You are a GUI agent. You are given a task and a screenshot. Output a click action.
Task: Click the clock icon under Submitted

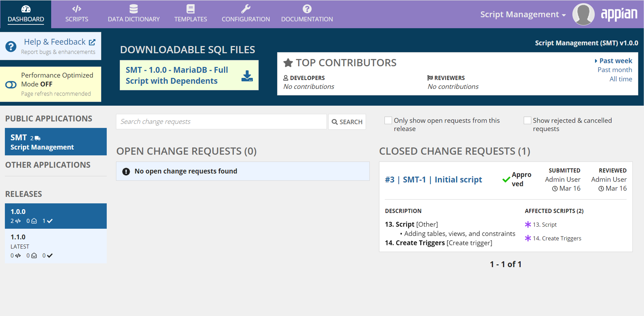tap(555, 189)
